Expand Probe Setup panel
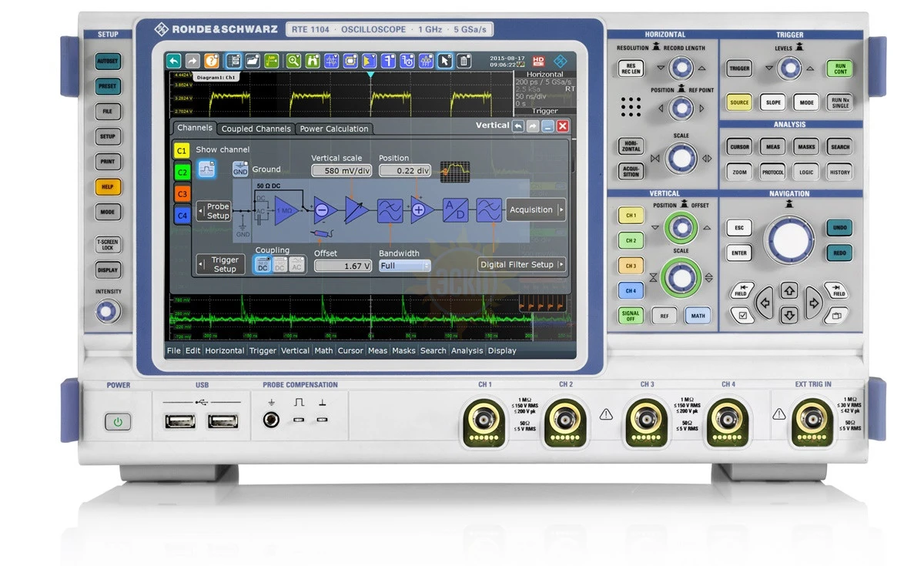 pos(213,211)
